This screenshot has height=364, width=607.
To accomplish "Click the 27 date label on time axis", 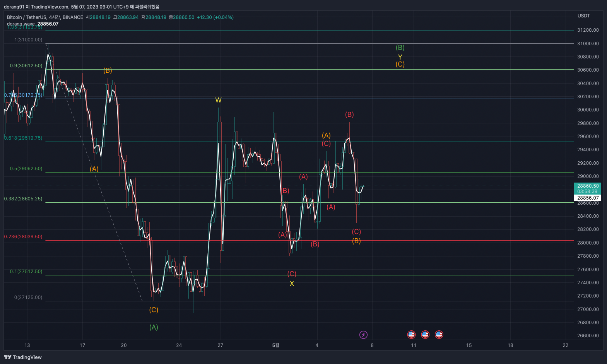I will 220,345.
